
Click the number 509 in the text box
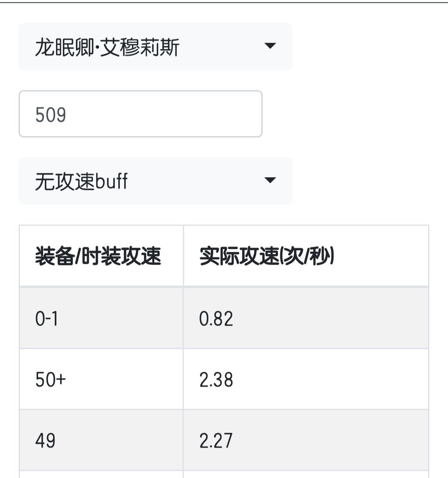(51, 115)
